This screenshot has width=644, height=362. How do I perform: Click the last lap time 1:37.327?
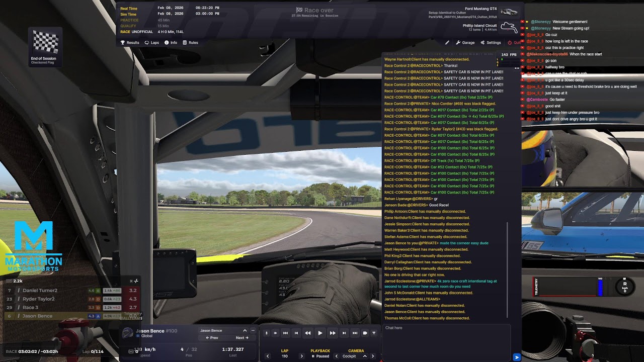point(232,349)
